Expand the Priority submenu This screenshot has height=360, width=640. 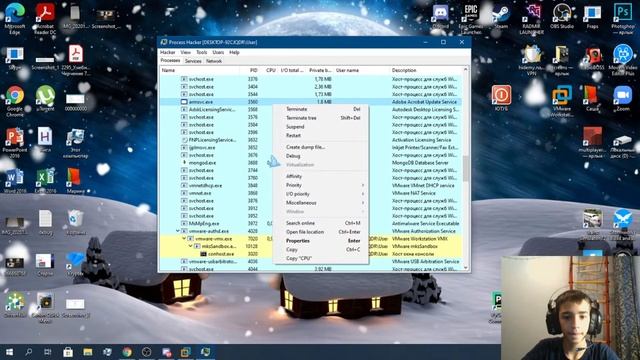(321, 185)
